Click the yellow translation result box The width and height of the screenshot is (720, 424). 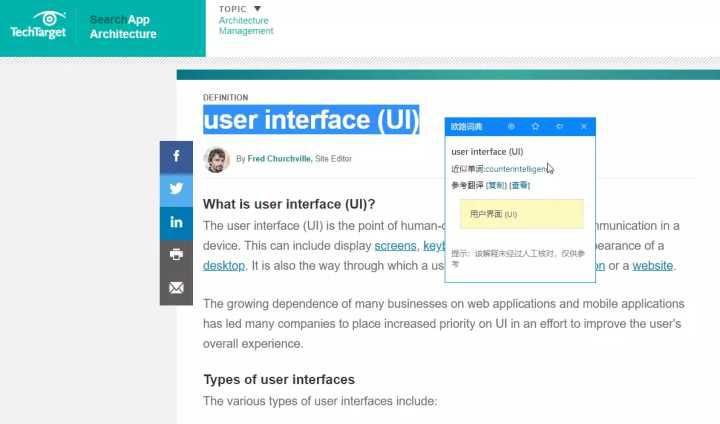pyautogui.click(x=520, y=214)
